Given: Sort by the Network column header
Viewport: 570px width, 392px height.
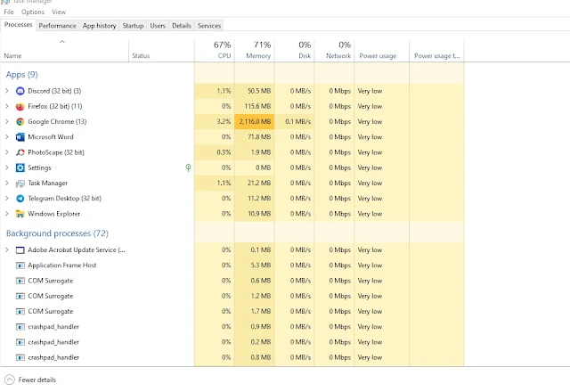Looking at the screenshot, I should coord(335,50).
